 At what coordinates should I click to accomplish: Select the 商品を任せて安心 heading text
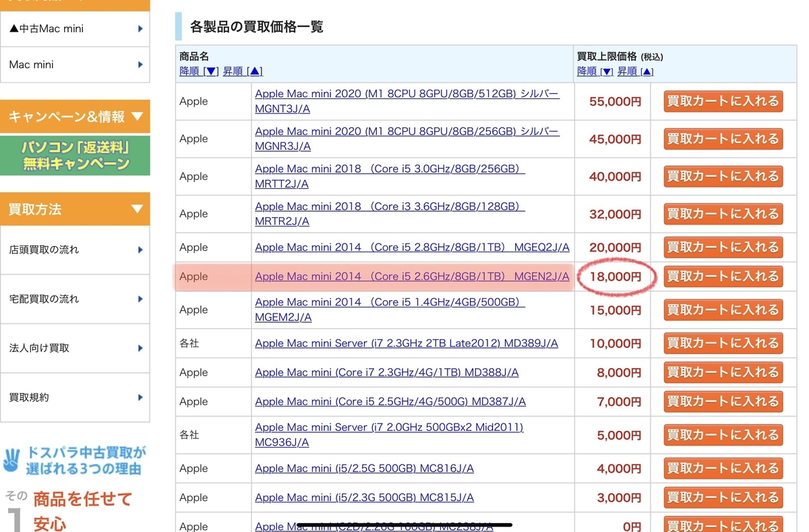pyautogui.click(x=82, y=510)
